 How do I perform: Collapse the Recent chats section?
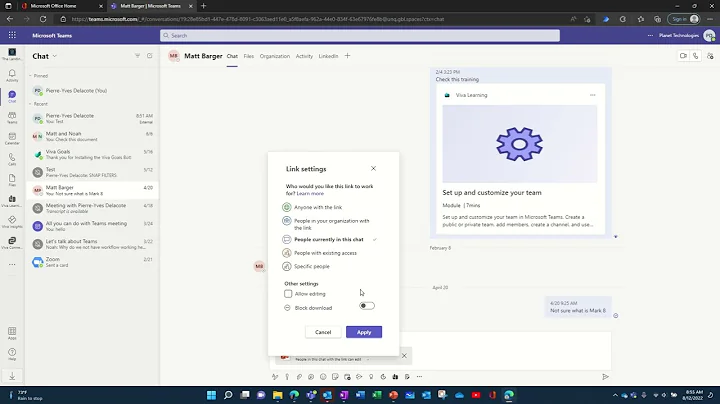[x=30, y=104]
